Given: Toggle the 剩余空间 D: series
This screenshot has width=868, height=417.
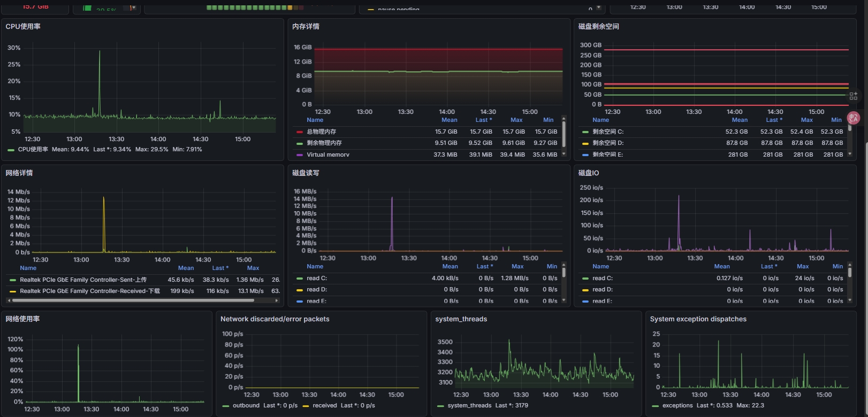Looking at the screenshot, I should 608,143.
